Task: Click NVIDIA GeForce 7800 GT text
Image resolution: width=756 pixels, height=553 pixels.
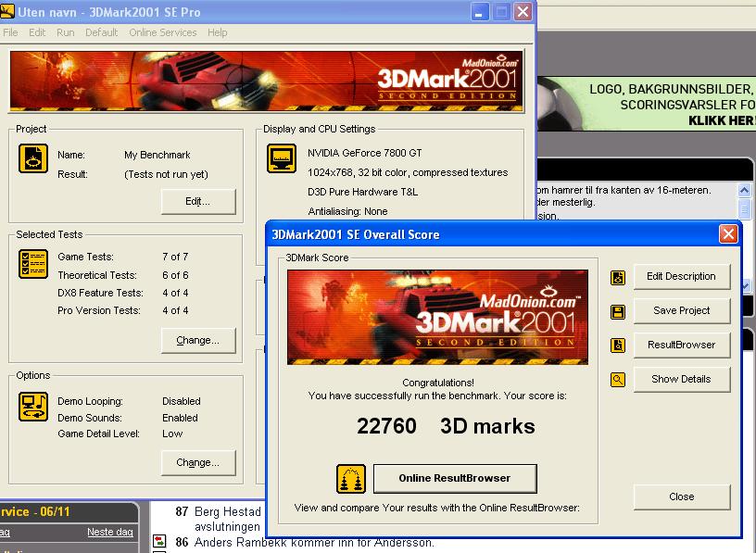Action: click(x=365, y=154)
